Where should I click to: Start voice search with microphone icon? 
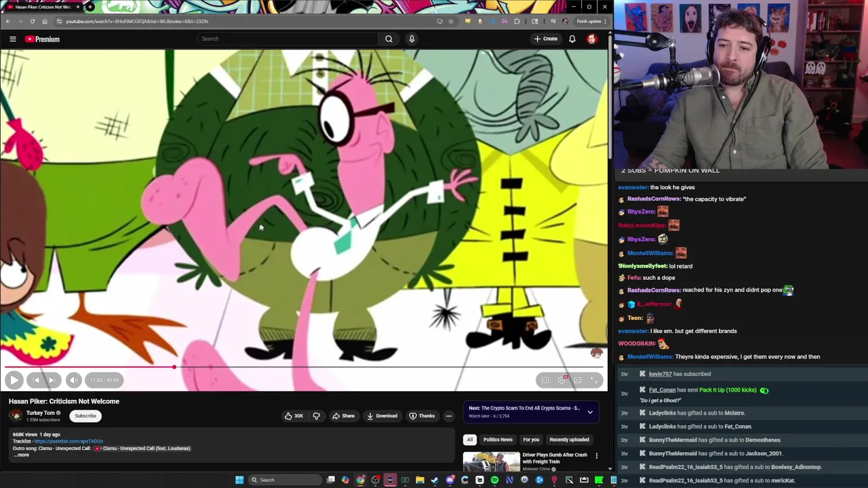pos(412,39)
